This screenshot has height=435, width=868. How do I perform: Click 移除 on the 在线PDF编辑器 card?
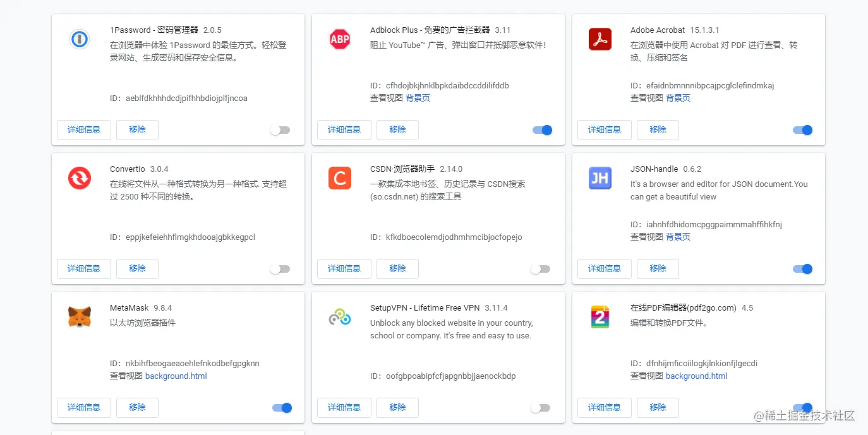[658, 407]
